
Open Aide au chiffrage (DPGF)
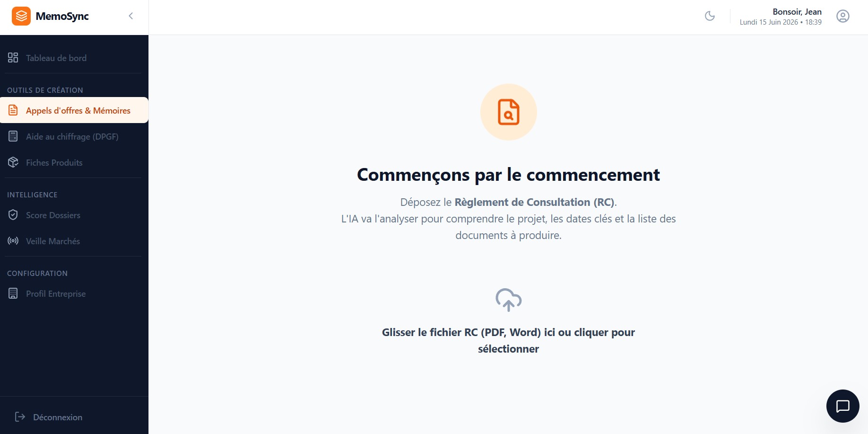tap(74, 136)
